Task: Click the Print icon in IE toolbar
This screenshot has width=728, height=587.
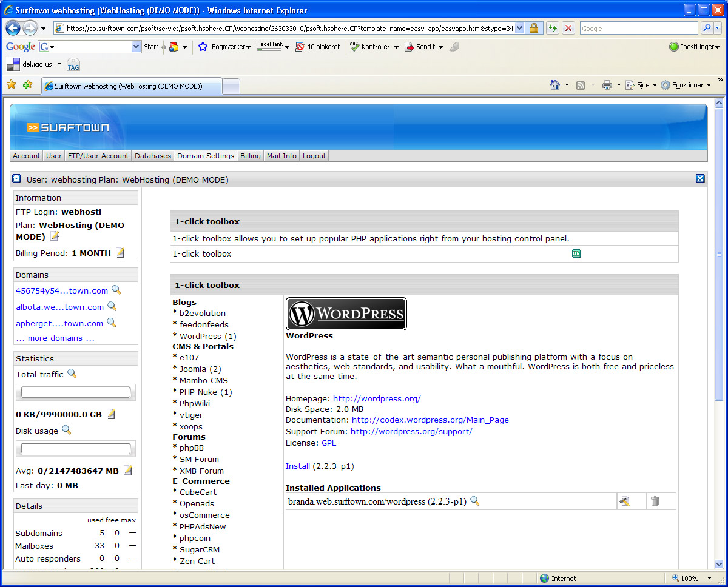Action: 607,85
